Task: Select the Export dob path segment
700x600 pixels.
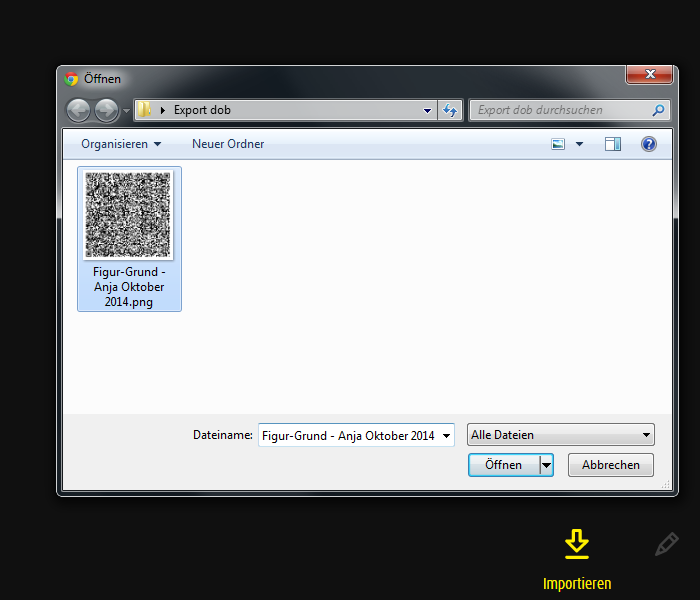Action: (x=202, y=110)
